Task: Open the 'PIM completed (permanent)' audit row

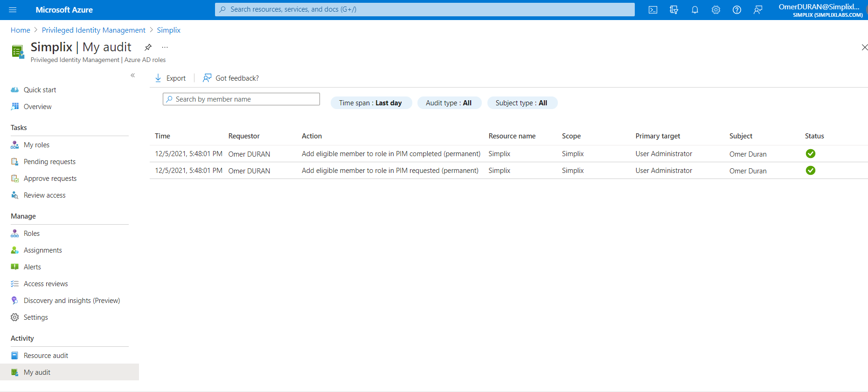Action: (x=509, y=154)
